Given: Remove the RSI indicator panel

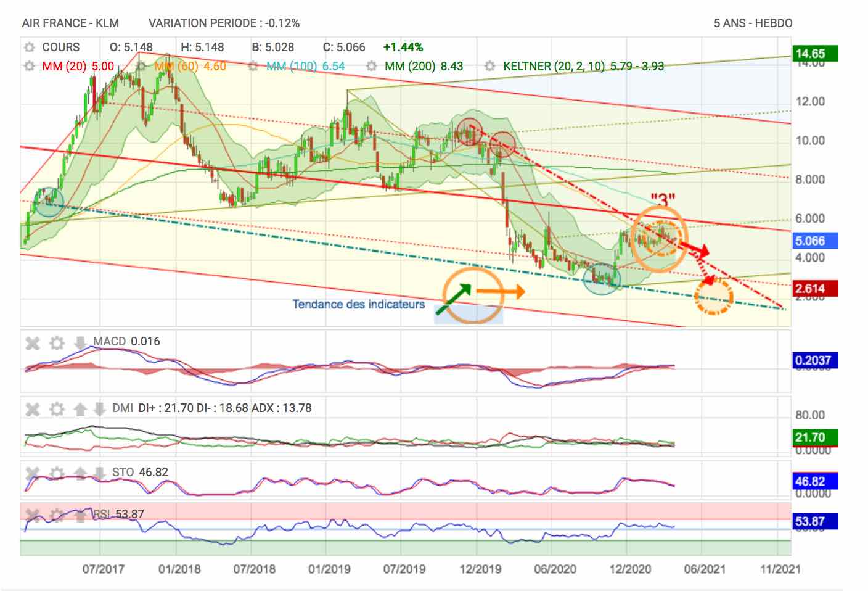Looking at the screenshot, I should coord(33,516).
